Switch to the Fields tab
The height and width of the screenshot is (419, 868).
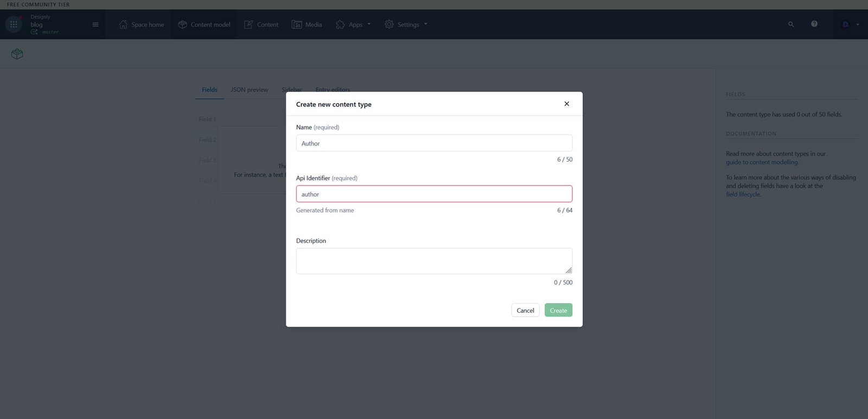pyautogui.click(x=209, y=90)
